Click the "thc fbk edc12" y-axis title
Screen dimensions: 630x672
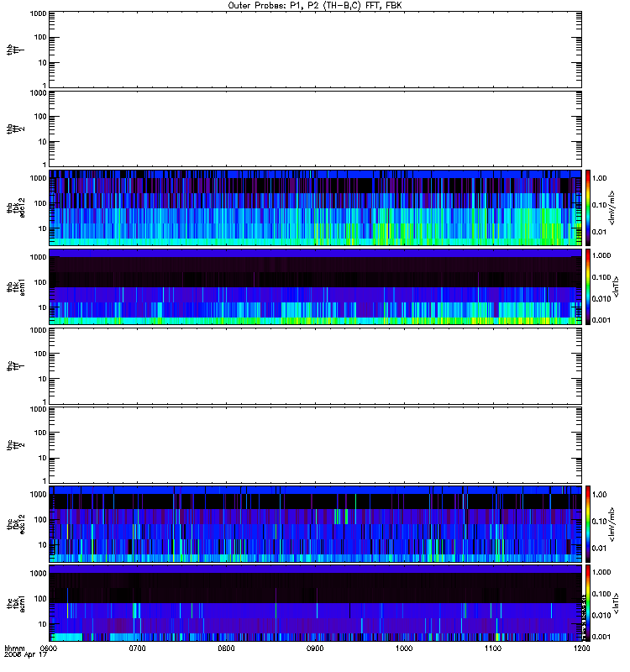(16, 524)
